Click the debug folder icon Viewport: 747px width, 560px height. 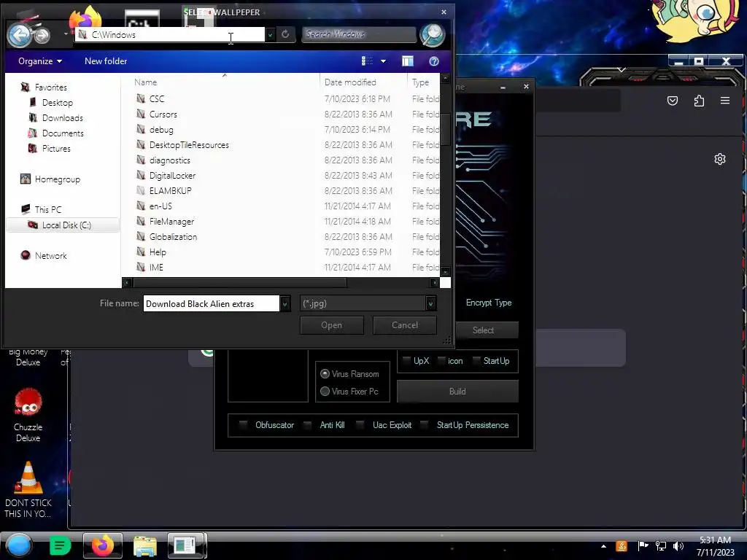(x=141, y=129)
